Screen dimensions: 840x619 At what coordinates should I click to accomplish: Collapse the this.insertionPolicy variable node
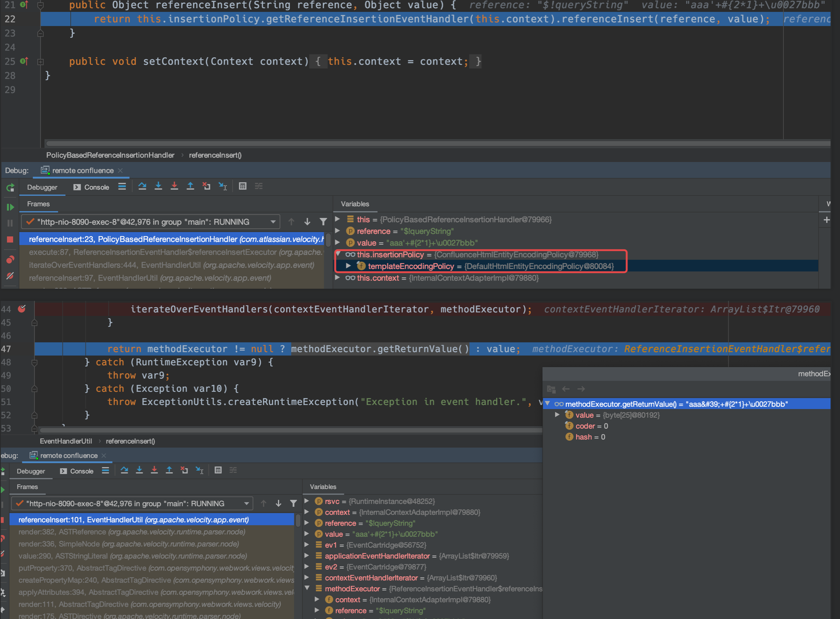(x=338, y=255)
